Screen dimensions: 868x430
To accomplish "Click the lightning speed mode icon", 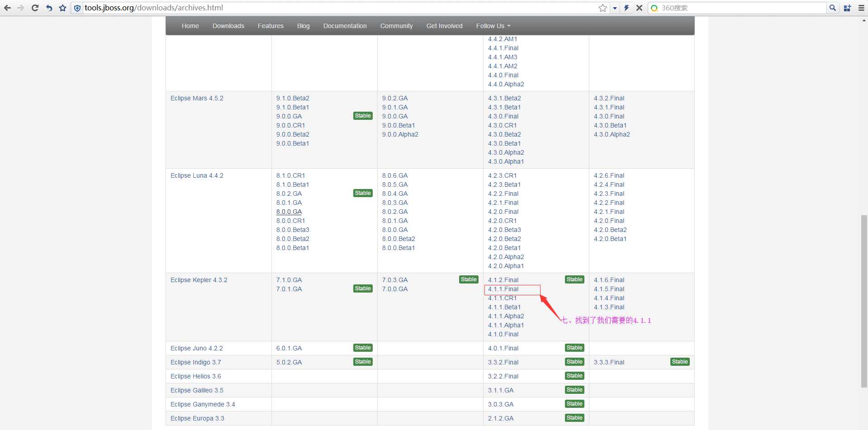I will [626, 8].
